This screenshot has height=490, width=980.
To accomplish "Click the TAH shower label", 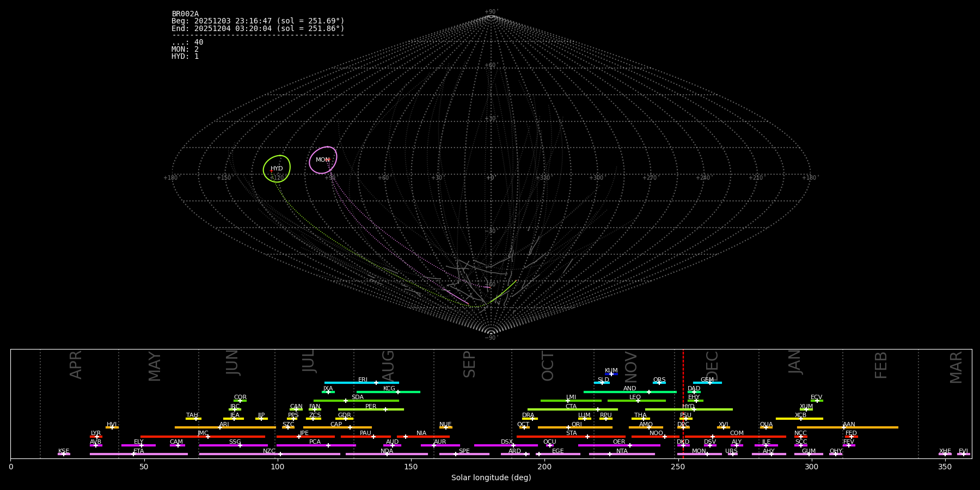I will point(192,415).
